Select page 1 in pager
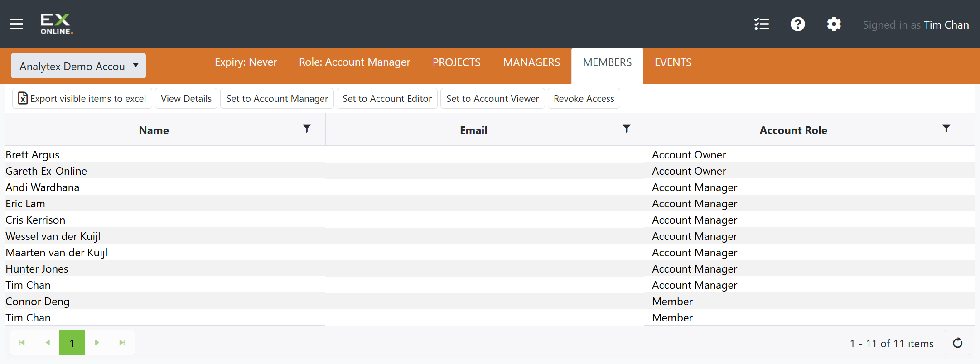The width and height of the screenshot is (980, 364). (x=72, y=343)
